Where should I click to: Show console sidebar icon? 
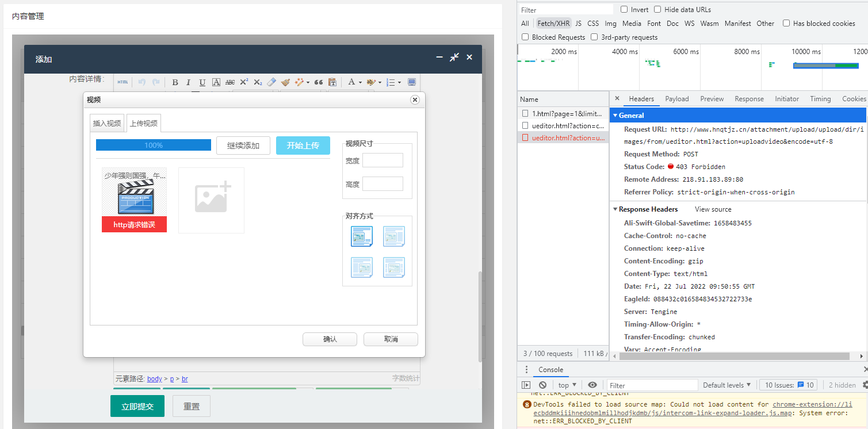tap(526, 385)
